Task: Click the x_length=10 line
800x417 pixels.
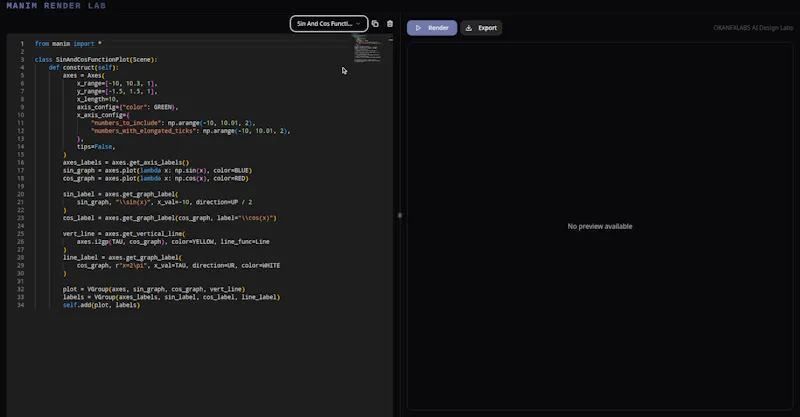Action: pos(97,99)
